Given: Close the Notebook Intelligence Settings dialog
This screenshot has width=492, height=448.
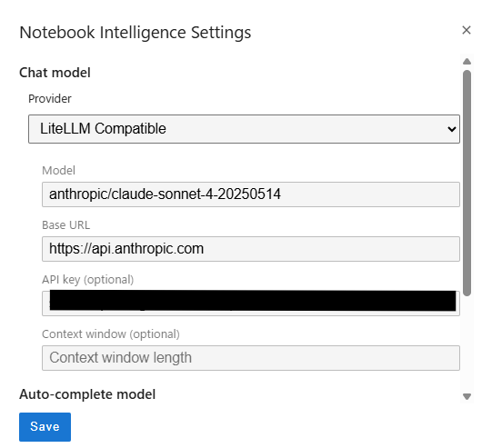Looking at the screenshot, I should [467, 30].
